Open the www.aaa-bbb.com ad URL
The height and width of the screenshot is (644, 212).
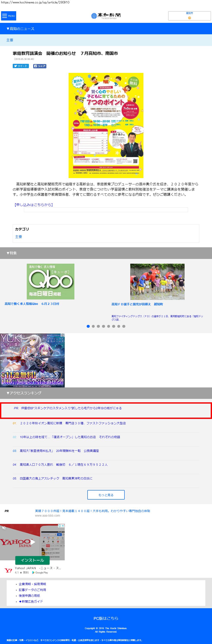(47, 516)
